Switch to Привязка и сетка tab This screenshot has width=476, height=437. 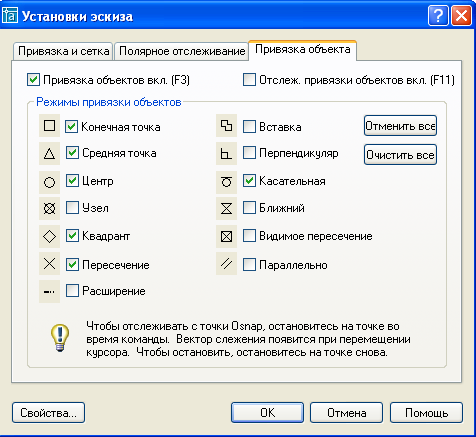[x=63, y=51]
